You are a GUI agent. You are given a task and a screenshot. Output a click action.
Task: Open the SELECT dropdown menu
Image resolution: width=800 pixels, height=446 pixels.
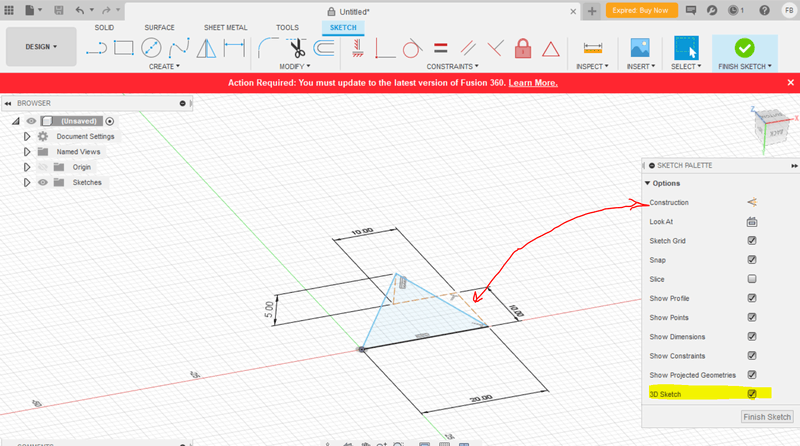pyautogui.click(x=686, y=66)
